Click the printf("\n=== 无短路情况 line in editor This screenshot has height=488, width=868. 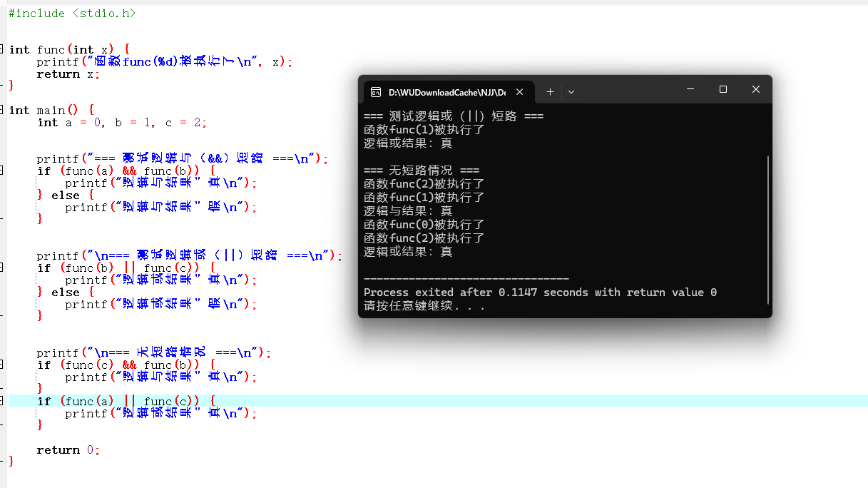154,352
